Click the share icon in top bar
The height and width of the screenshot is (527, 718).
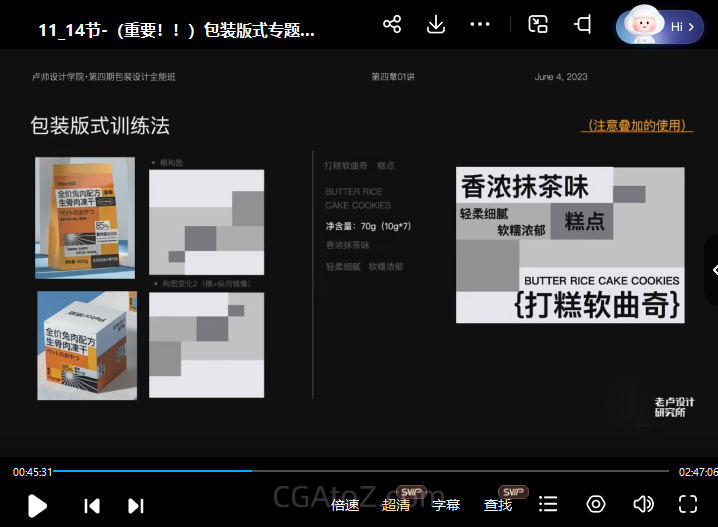point(392,25)
